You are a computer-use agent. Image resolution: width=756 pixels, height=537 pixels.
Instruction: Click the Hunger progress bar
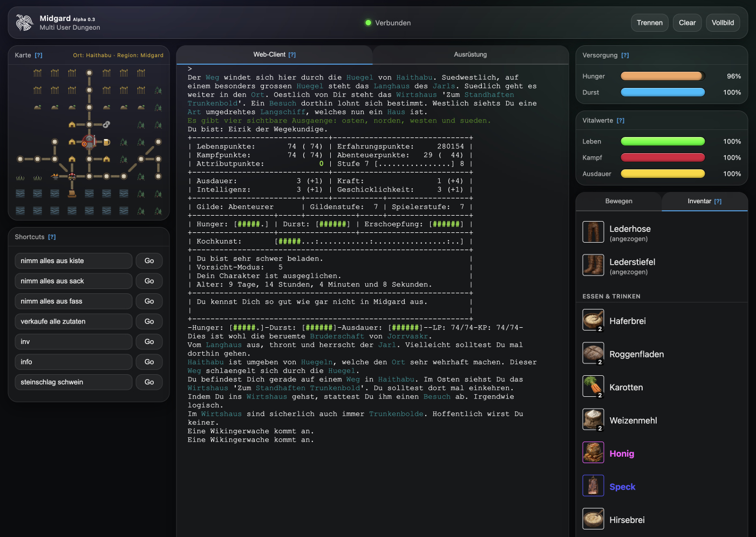[x=663, y=77]
